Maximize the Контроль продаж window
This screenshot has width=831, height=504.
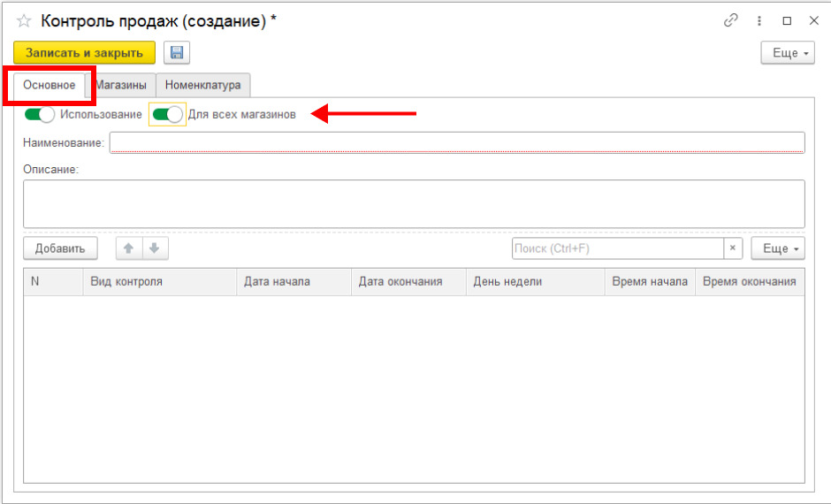click(787, 20)
